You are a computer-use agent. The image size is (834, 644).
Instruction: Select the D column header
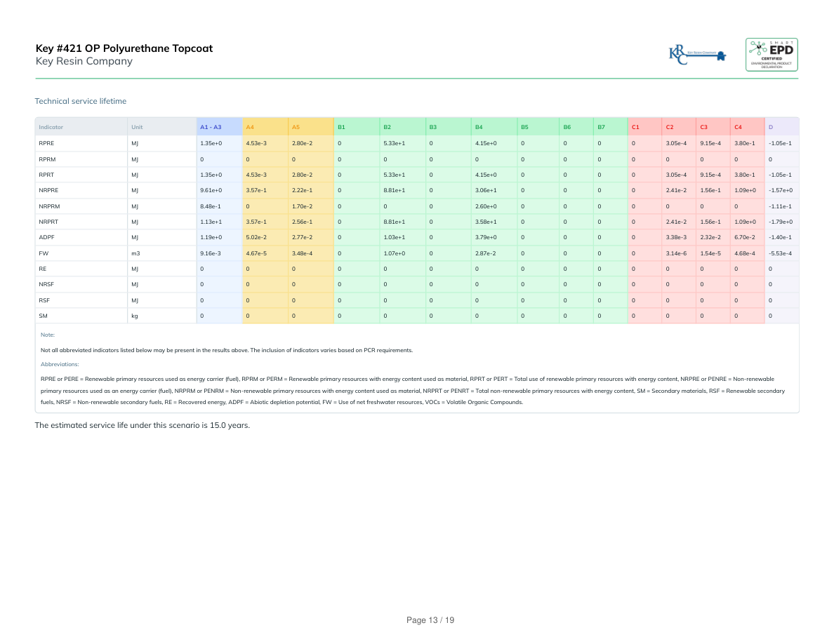coord(771,127)
